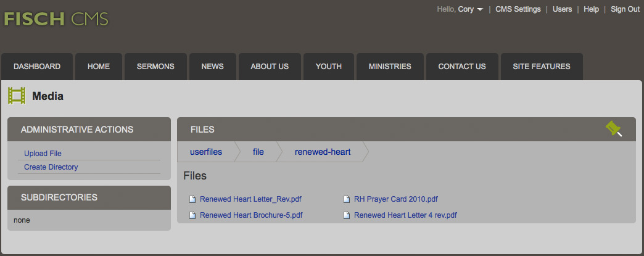
Task: Click the Upload File link
Action: (43, 153)
